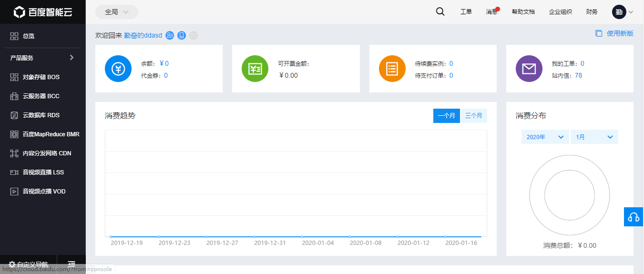Click the 使用新版 link
This screenshot has height=274, width=644.
tap(620, 33)
